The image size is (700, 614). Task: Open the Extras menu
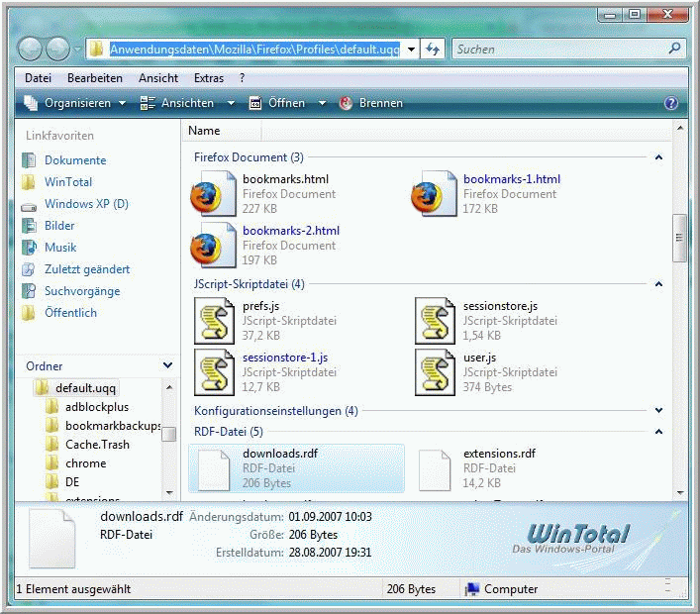click(x=209, y=78)
